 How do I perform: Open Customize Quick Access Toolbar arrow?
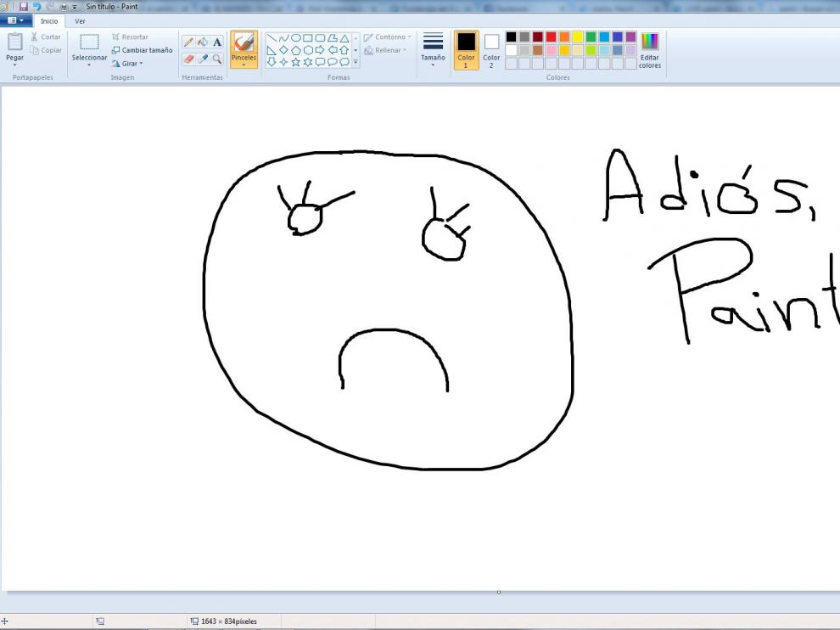[x=75, y=7]
